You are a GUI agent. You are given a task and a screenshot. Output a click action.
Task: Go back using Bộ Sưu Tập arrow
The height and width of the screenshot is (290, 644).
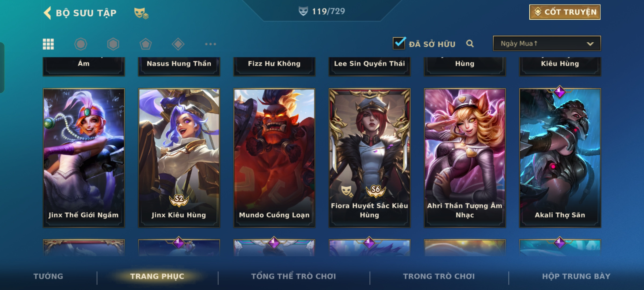tap(47, 13)
